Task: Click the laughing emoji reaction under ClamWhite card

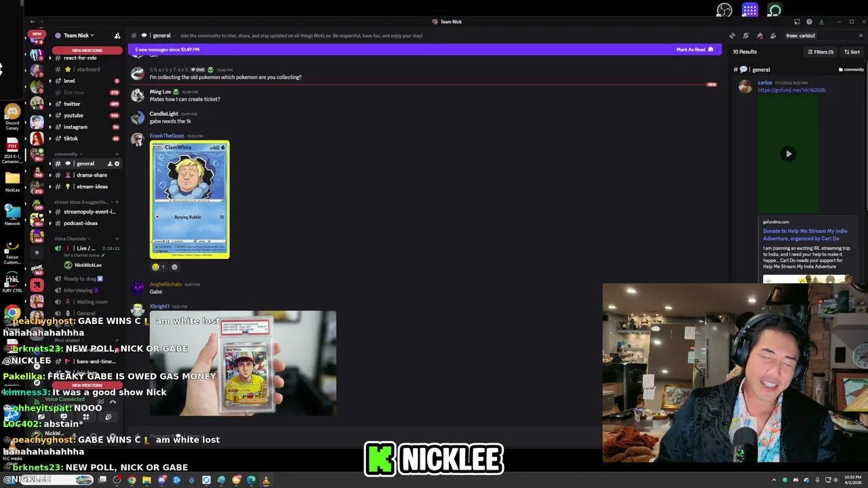Action: point(159,267)
